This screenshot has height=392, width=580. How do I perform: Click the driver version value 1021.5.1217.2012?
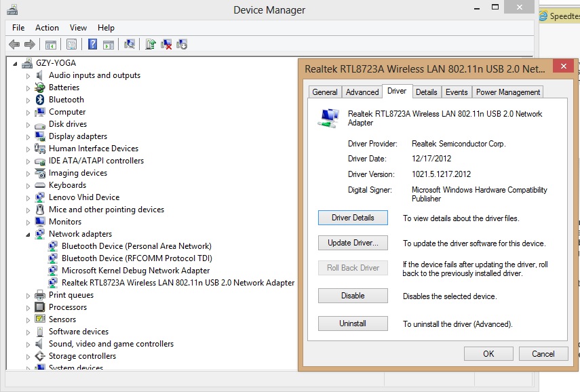pos(442,174)
